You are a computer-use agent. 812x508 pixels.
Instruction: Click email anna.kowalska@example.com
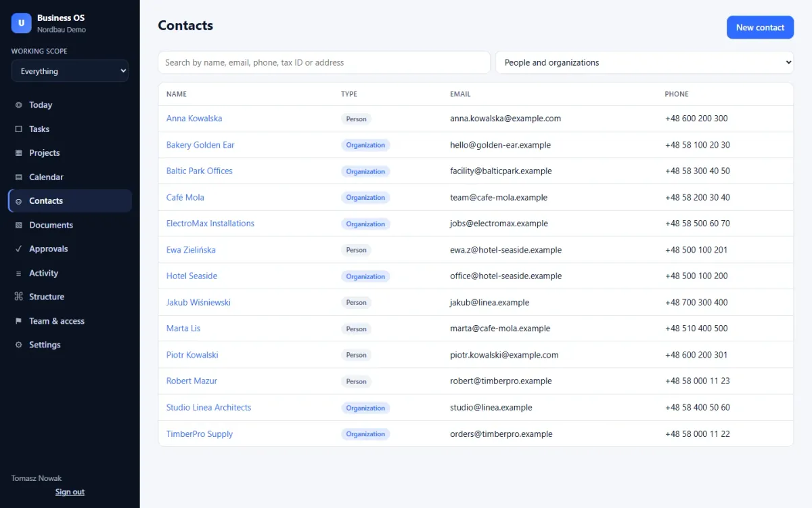point(505,119)
